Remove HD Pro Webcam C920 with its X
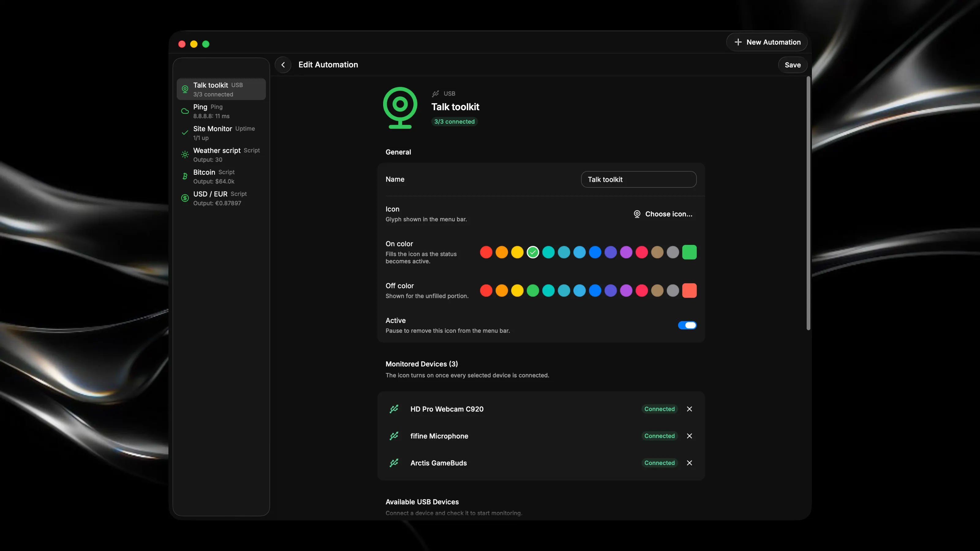The image size is (980, 551). coord(689,409)
